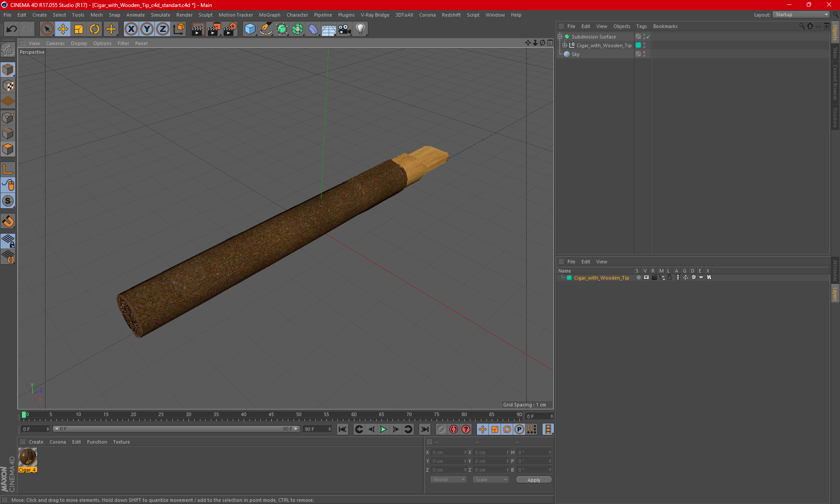The image size is (840, 504).
Task: Select the Move tool in the top toolbar
Action: pyautogui.click(x=63, y=29)
